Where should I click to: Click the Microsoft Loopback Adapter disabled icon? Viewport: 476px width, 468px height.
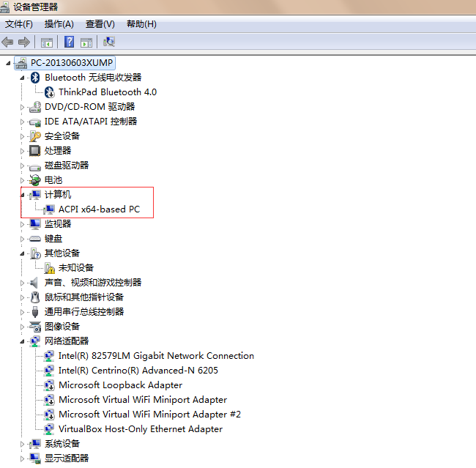tap(49, 385)
